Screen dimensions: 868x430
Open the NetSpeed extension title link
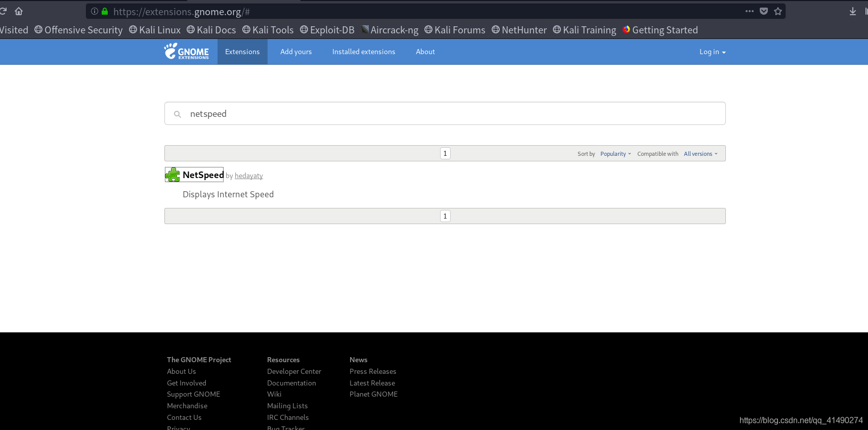[203, 175]
